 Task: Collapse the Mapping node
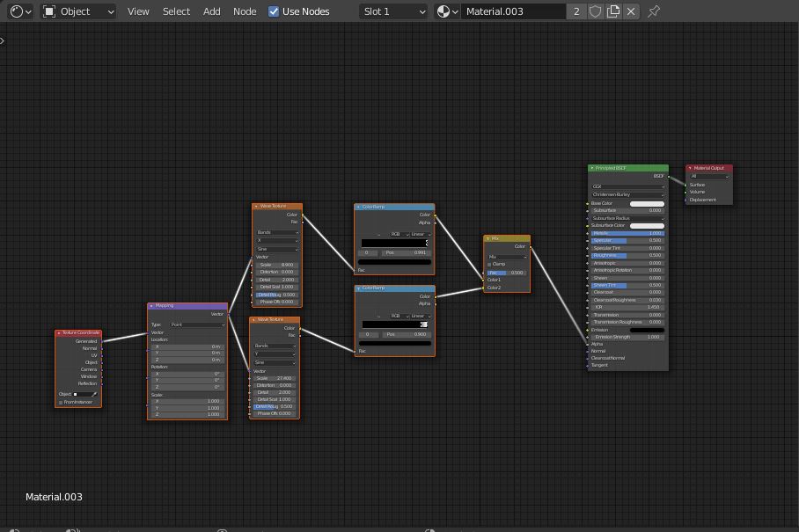click(151, 306)
